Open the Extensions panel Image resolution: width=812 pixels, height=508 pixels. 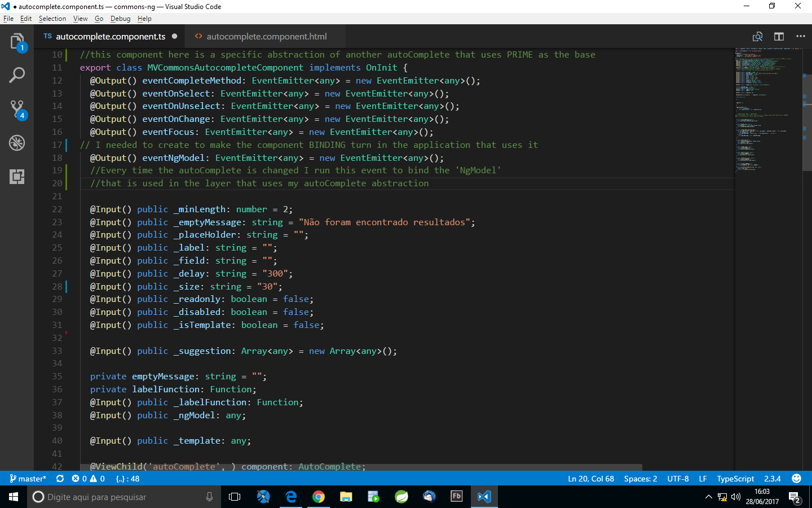(x=17, y=177)
